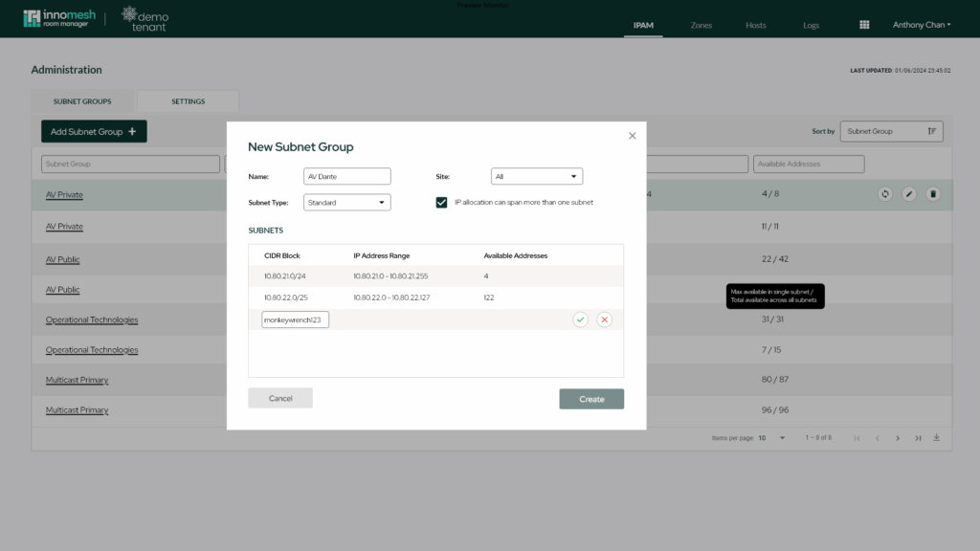Confirm the new subnet with green checkmark
Image resolution: width=980 pixels, height=551 pixels.
580,320
